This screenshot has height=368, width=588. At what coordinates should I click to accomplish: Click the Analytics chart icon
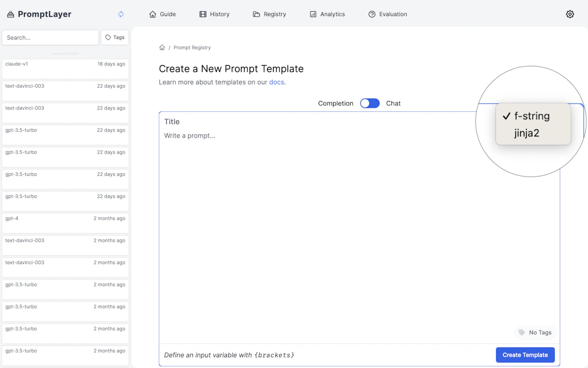pos(313,14)
